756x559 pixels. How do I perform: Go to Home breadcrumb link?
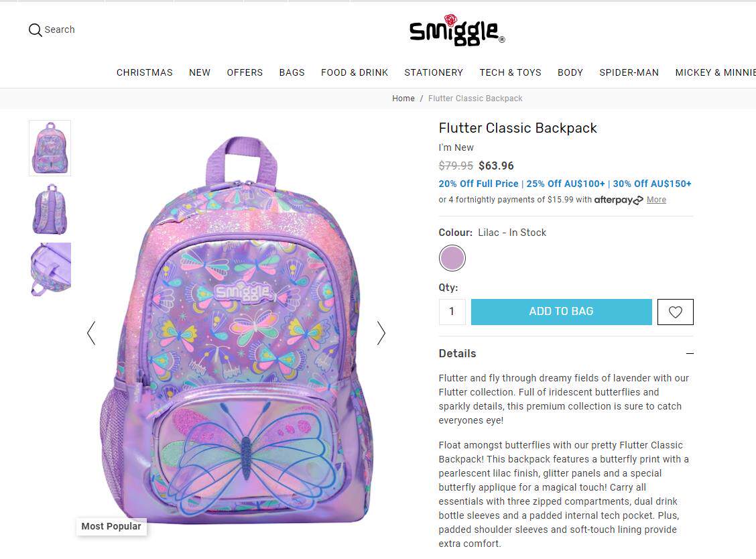point(403,99)
